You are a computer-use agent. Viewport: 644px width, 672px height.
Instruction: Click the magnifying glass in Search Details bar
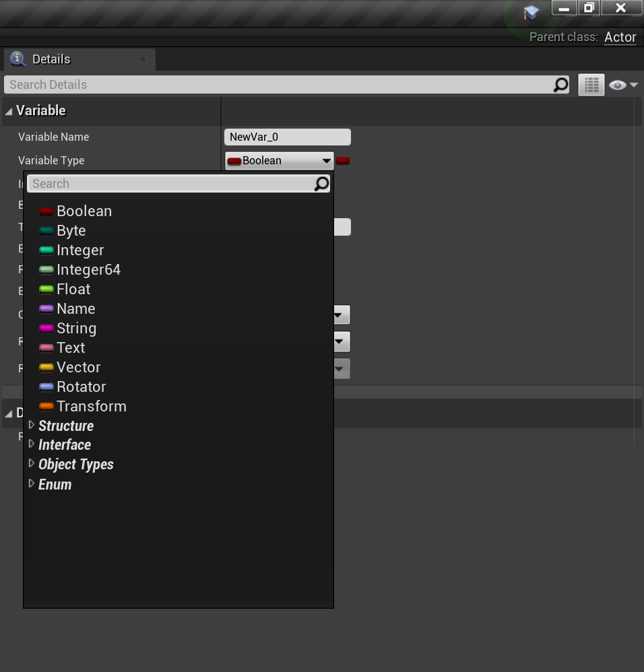559,85
